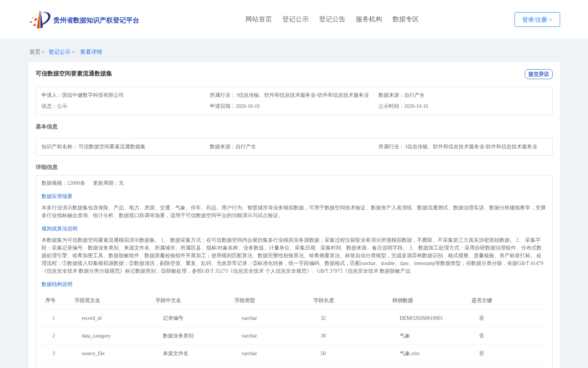The height and width of the screenshot is (368, 588).
Task: Click the 气象.xlsx sample data cell
Action: pos(410,353)
